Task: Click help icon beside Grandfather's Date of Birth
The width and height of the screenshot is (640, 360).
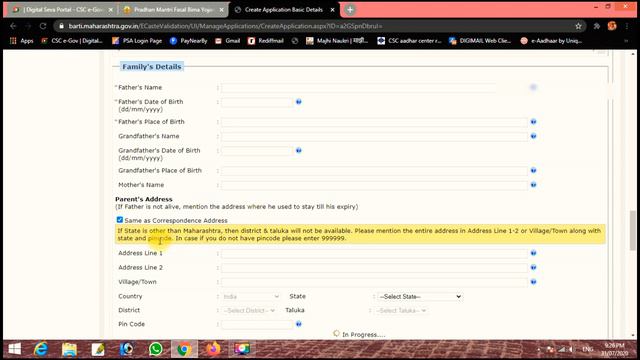Action: [298, 150]
